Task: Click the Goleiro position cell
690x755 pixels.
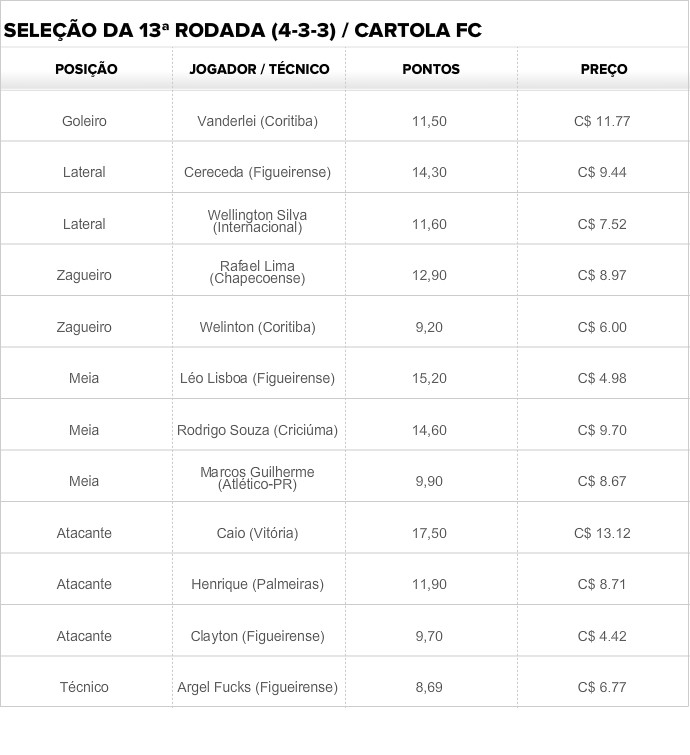Action: (84, 121)
